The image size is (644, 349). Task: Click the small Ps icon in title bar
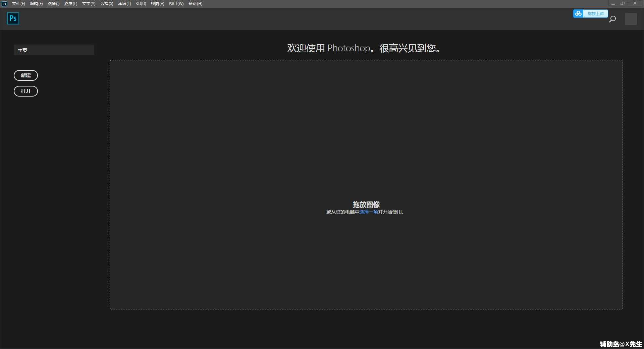(4, 4)
